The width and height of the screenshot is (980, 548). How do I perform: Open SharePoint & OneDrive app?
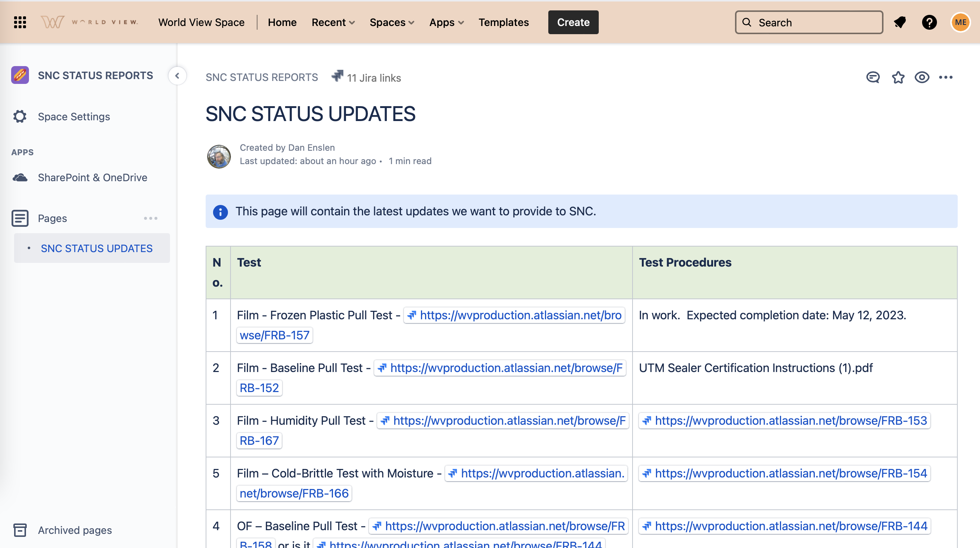92,177
